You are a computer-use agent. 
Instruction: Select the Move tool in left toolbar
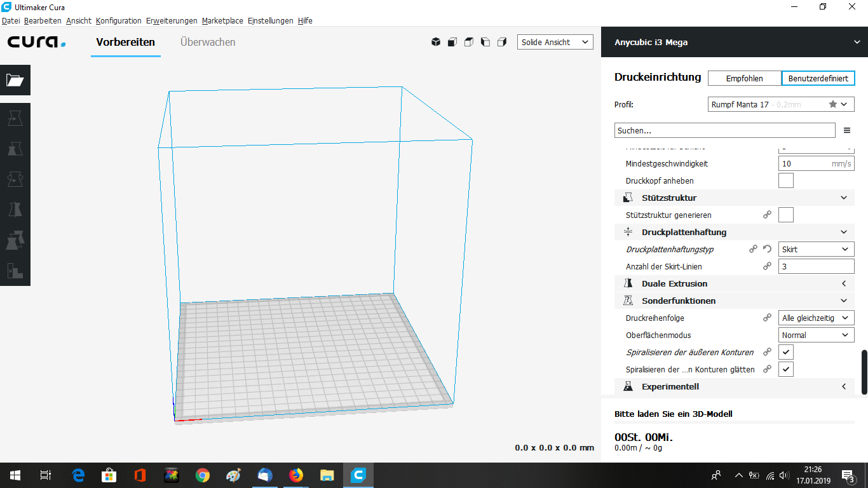[15, 118]
